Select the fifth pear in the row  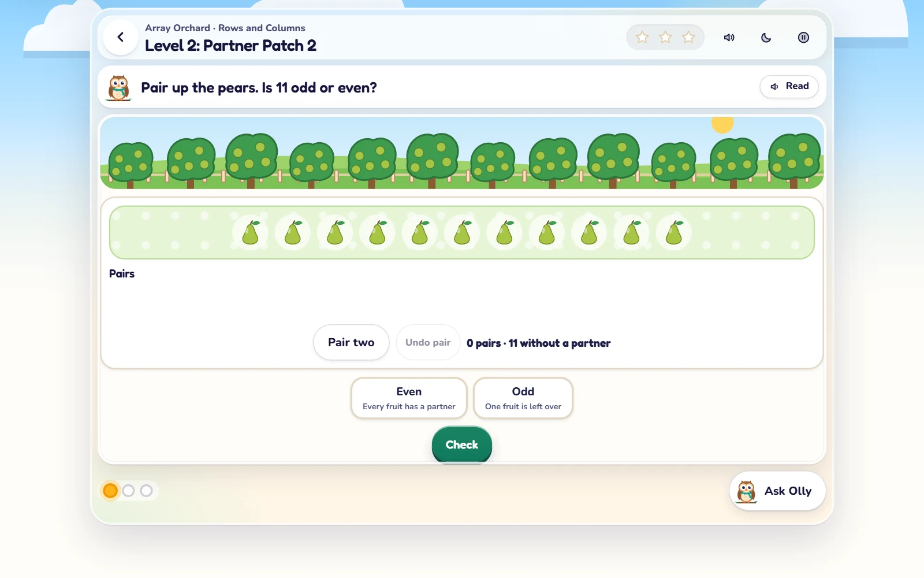pyautogui.click(x=420, y=232)
